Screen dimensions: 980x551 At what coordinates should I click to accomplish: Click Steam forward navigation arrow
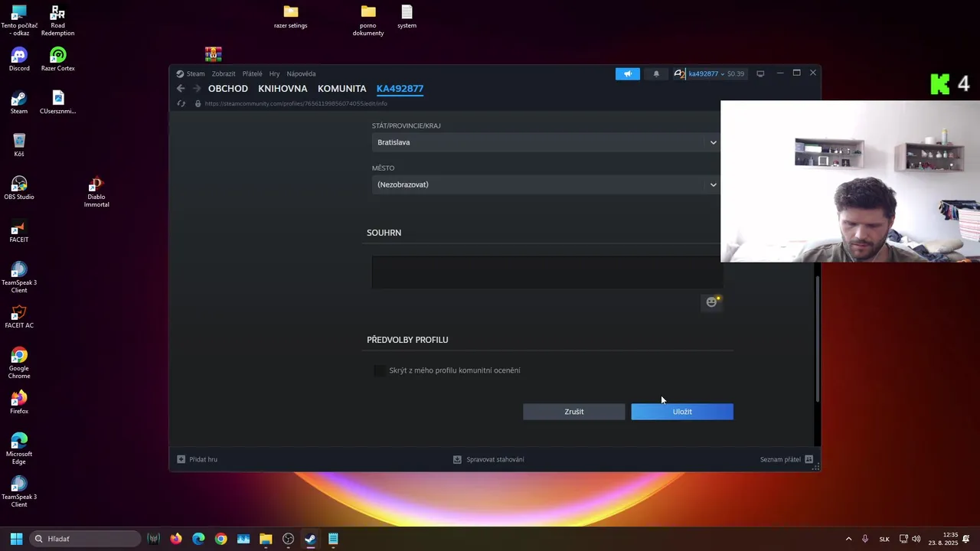[196, 89]
